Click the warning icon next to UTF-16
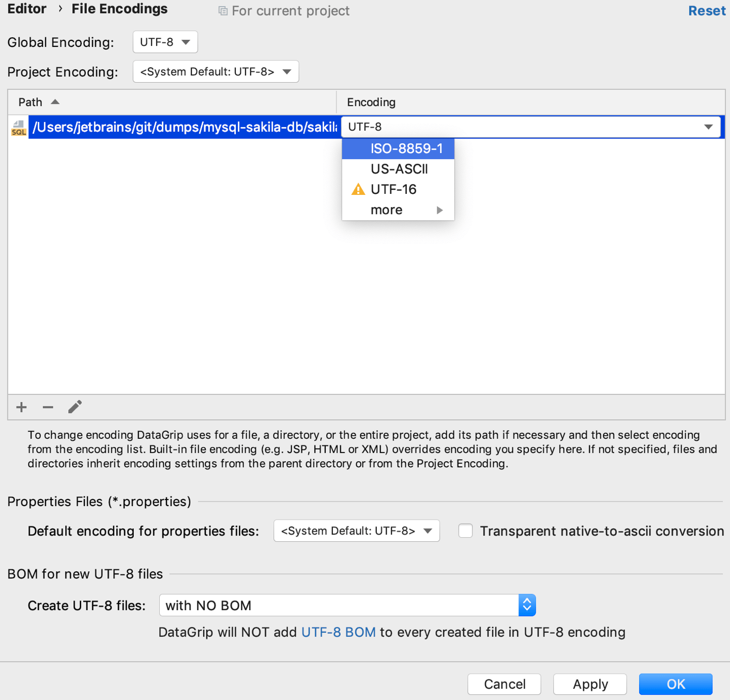Viewport: 730px width, 700px height. tap(357, 189)
